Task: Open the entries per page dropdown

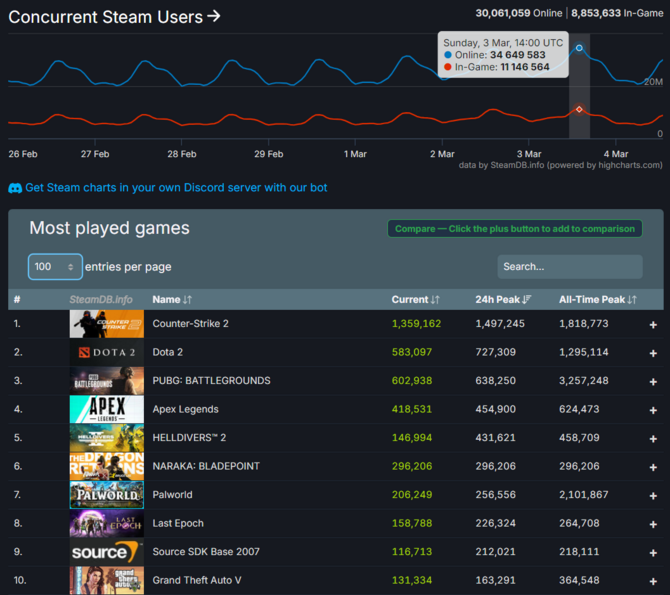Action: click(55, 267)
